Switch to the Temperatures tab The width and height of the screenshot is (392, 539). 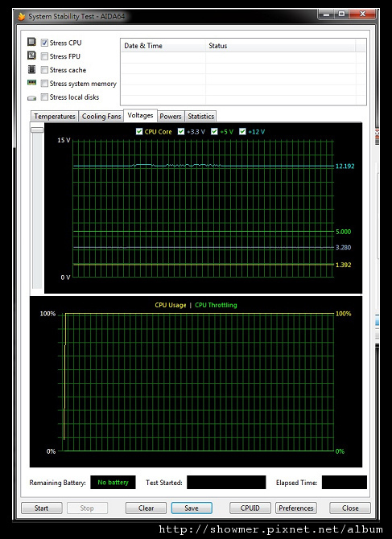click(54, 116)
